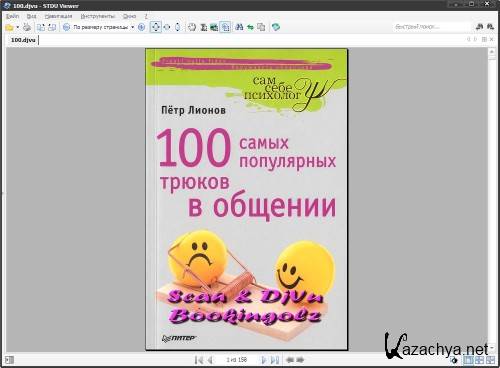Screen dimensions: 500x368
Task: Open the Инструменты menu
Action: 98,16
